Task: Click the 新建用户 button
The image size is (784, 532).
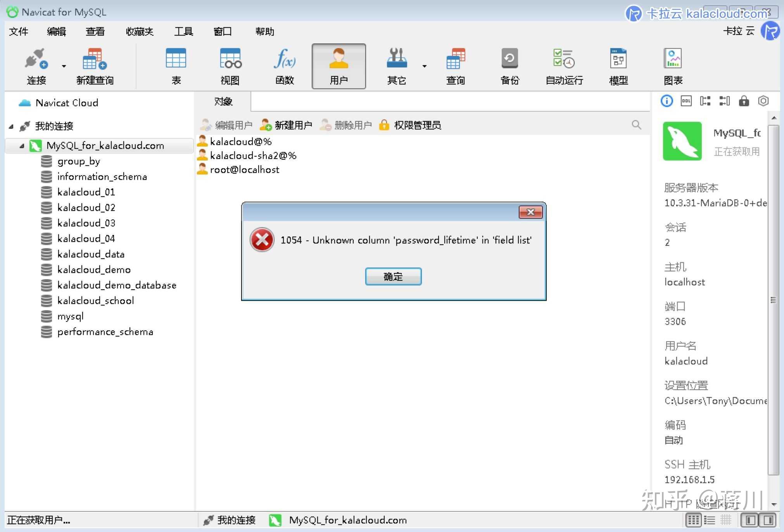Action: [x=286, y=125]
